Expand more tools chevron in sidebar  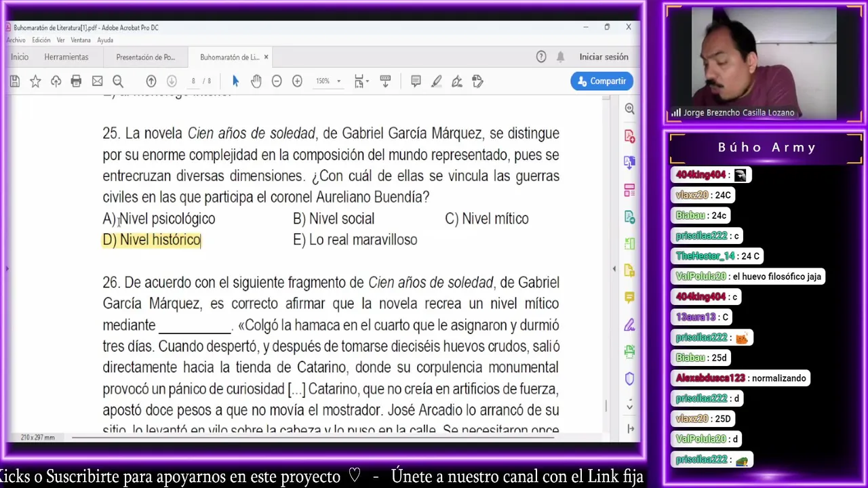pos(629,406)
